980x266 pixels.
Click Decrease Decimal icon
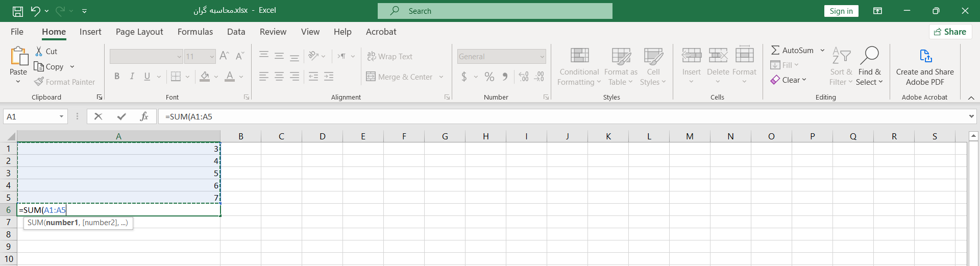tap(540, 77)
